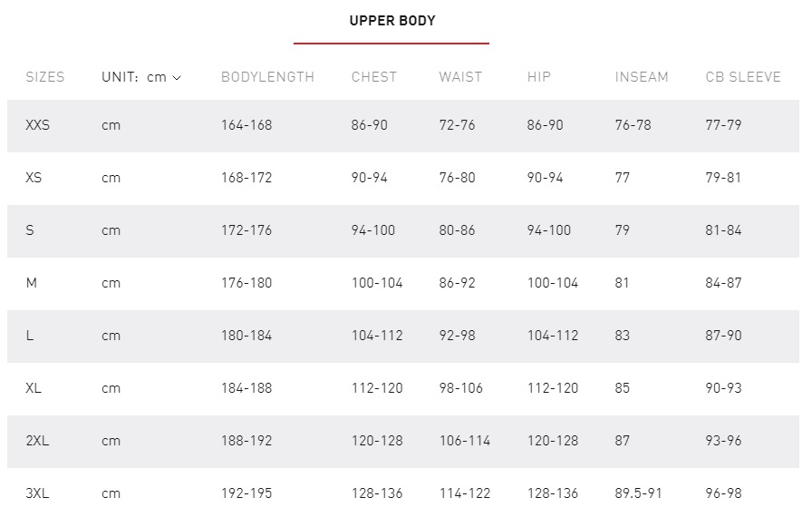Click the CHEST column header
This screenshot has height=527, width=812.
click(374, 77)
